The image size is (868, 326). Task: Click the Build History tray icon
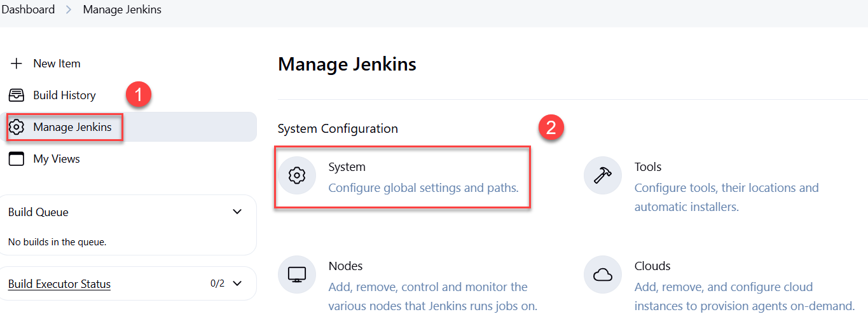[x=16, y=95]
